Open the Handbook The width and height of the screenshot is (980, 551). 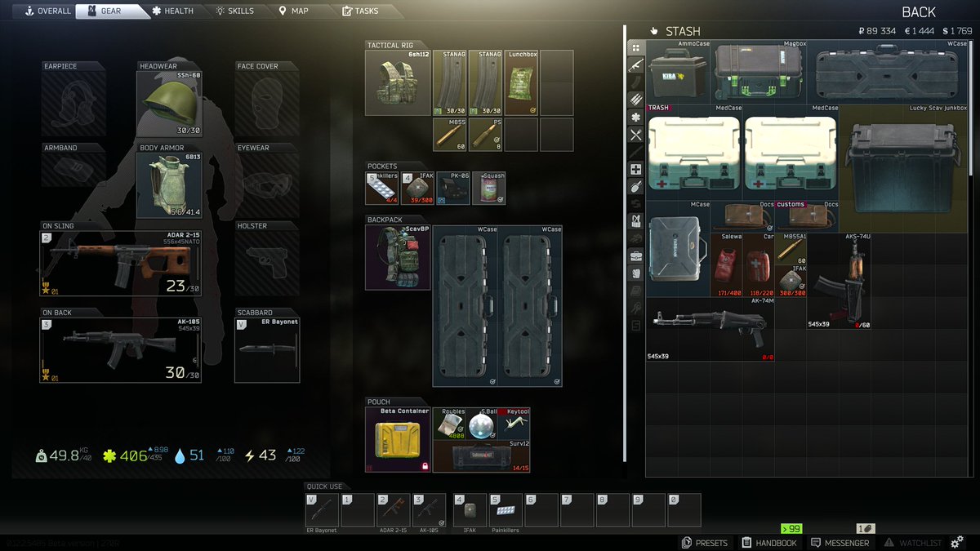(769, 543)
